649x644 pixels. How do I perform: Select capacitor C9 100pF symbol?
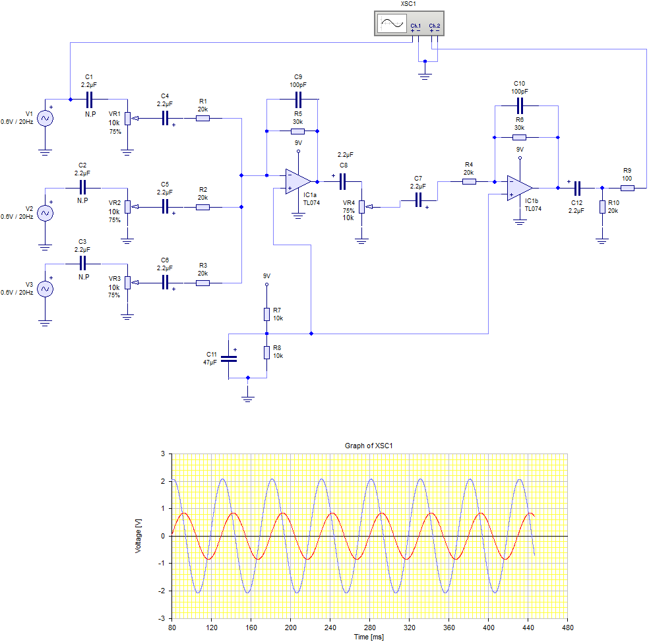(298, 100)
